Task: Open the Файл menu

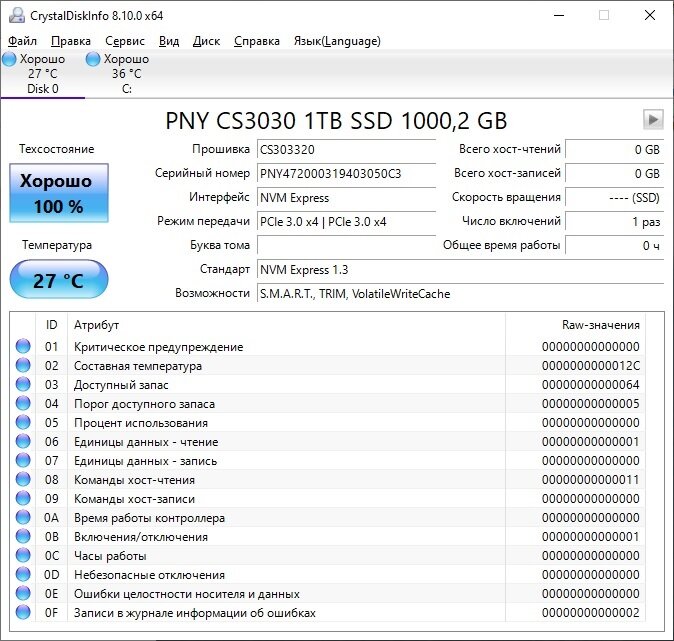Action: point(22,41)
